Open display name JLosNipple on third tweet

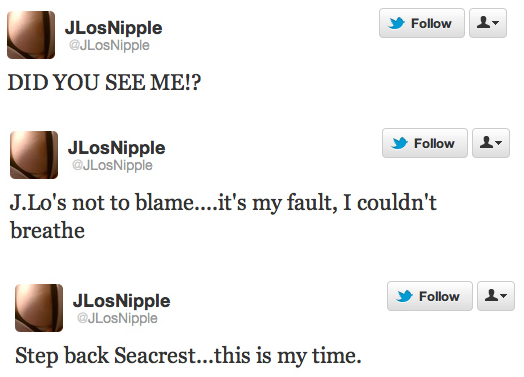click(x=122, y=301)
